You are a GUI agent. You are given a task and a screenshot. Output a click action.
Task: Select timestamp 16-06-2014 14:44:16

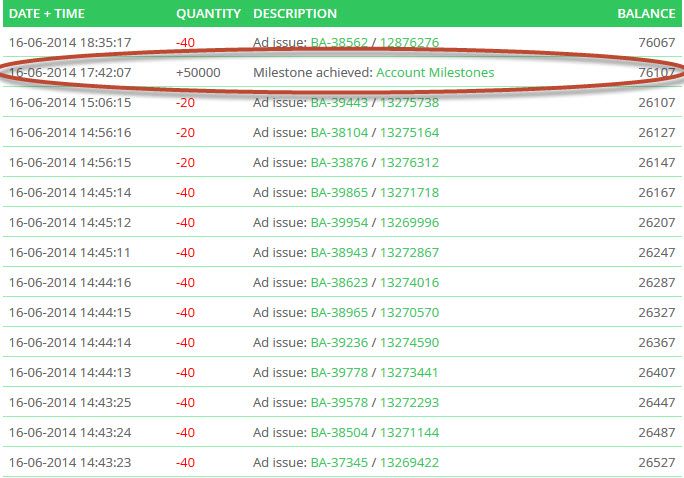coord(70,283)
